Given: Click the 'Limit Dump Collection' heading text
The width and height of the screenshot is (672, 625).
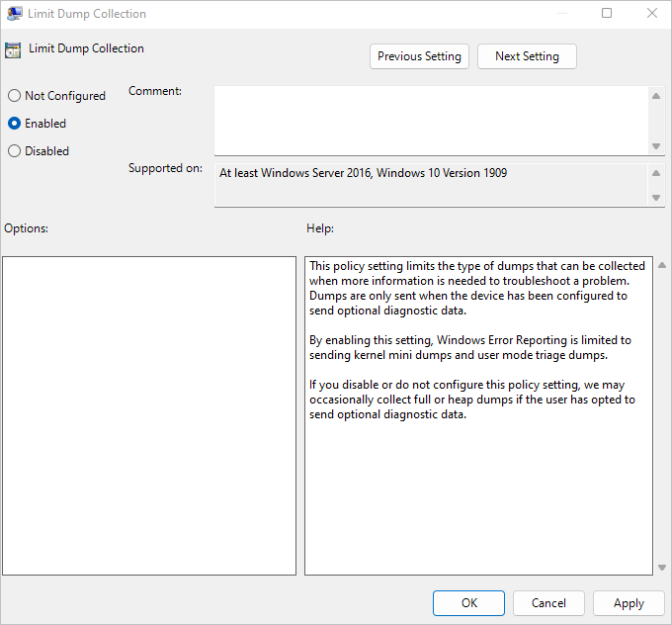Looking at the screenshot, I should point(86,48).
